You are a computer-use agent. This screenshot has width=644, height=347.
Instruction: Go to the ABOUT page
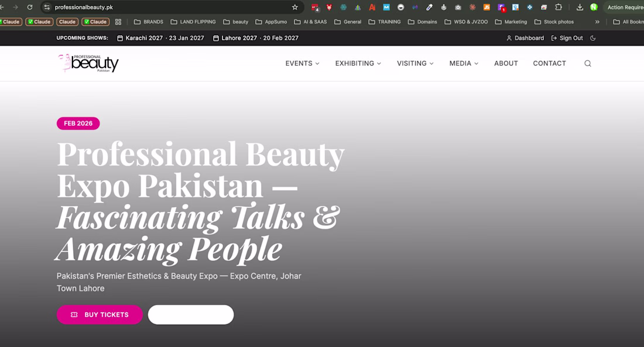click(506, 63)
